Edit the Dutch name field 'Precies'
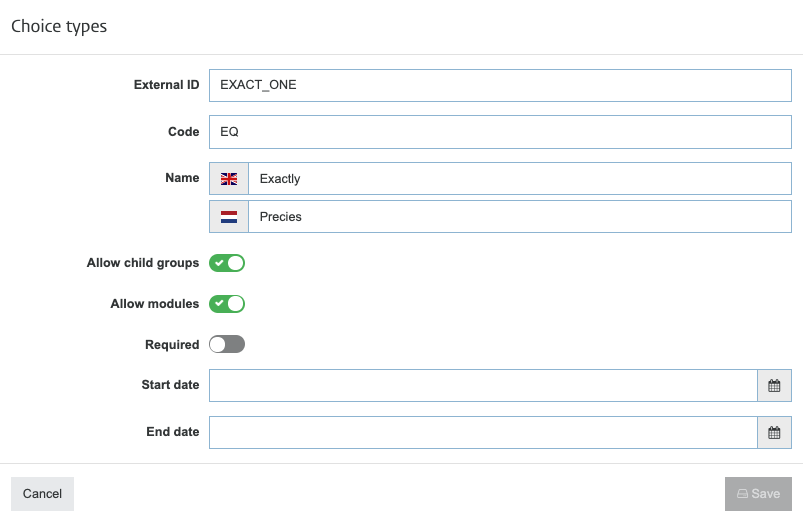 tap(520, 217)
